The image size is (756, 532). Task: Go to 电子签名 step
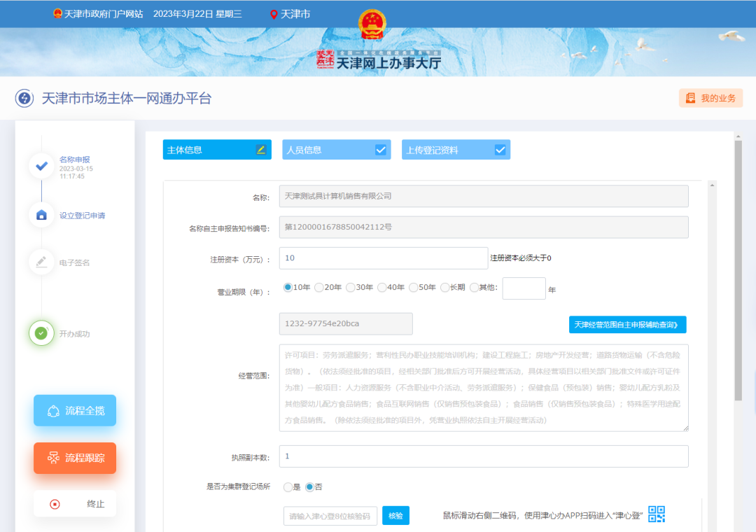click(x=74, y=263)
